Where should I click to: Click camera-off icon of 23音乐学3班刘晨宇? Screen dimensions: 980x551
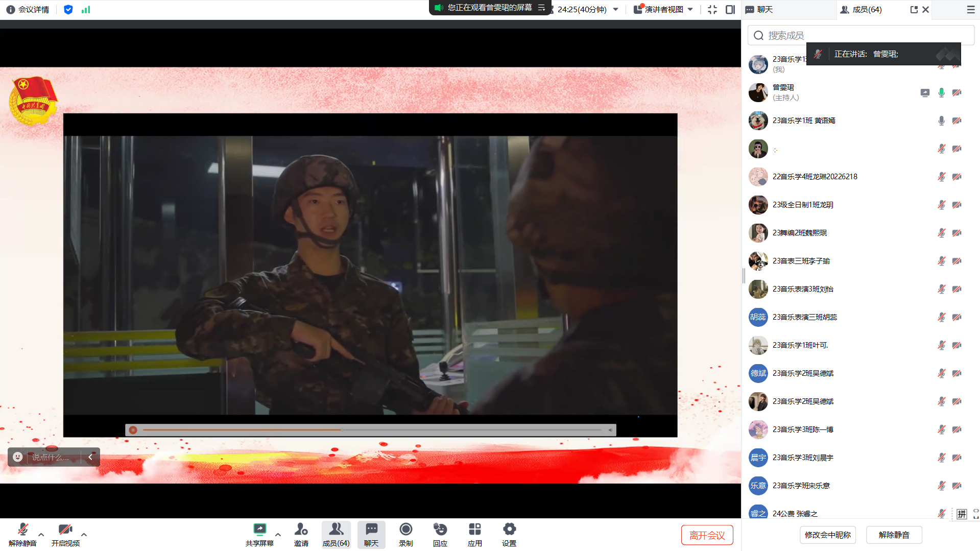957,458
